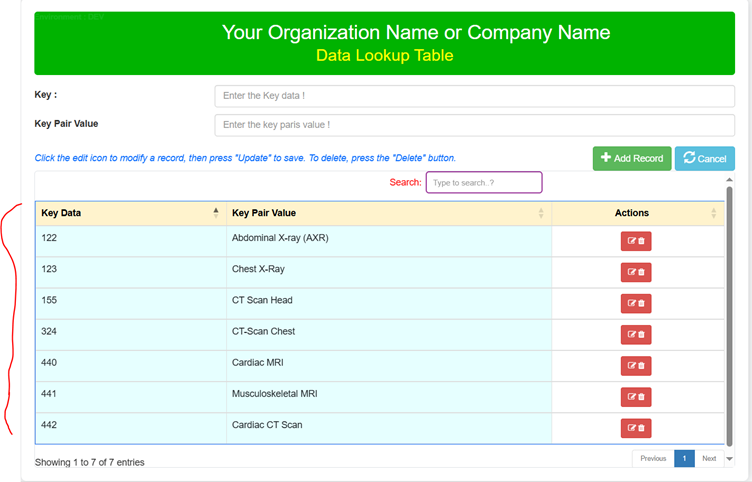This screenshot has height=482, width=752.
Task: Sort table by Key Data column arrows
Action: [x=216, y=213]
